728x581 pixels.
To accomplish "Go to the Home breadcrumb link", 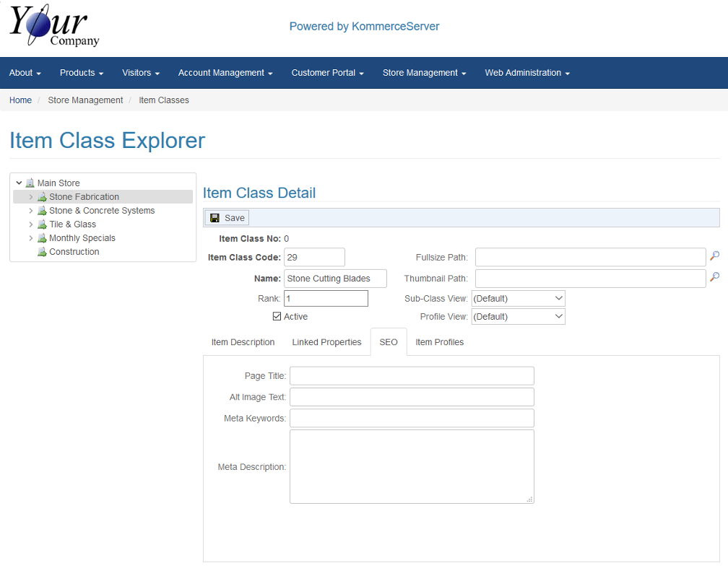I will click(20, 100).
